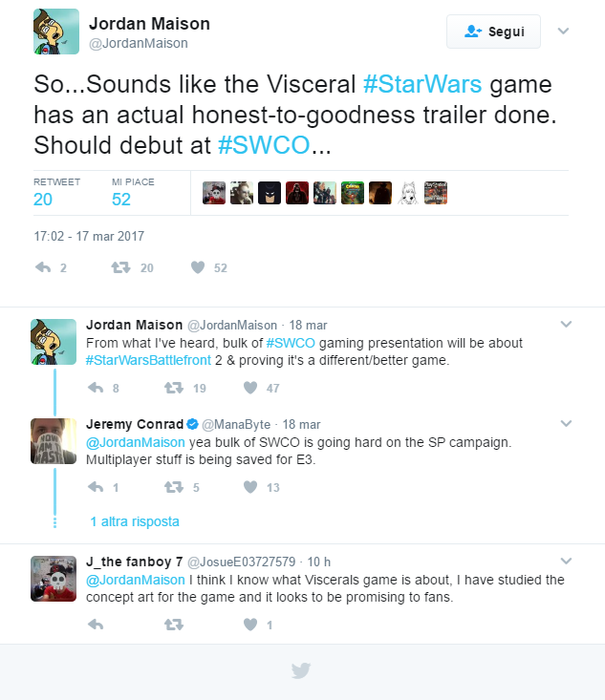605x700 pixels.
Task: Click the Twitter bird logo in footer
Action: click(x=301, y=670)
